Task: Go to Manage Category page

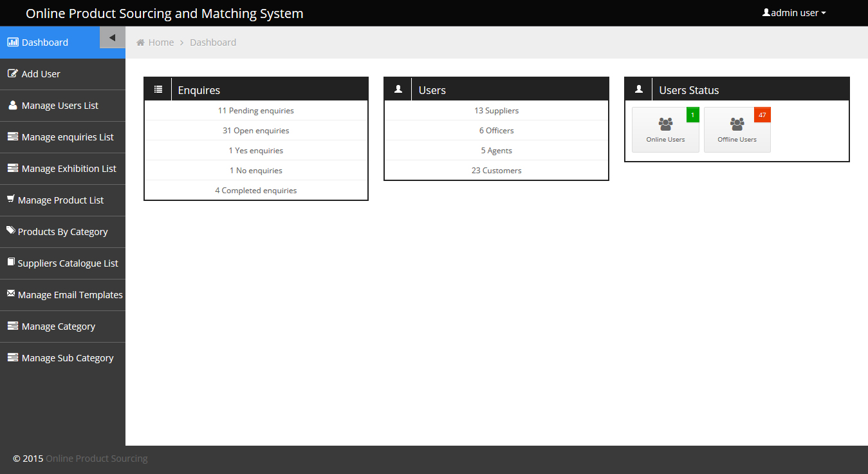Action: click(x=62, y=327)
